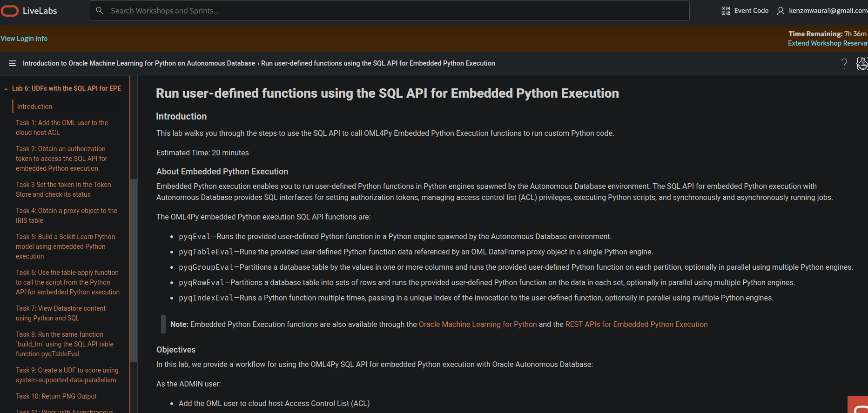This screenshot has width=868, height=413.
Task: Click the About Embedded Python Execution heading
Action: (x=222, y=172)
